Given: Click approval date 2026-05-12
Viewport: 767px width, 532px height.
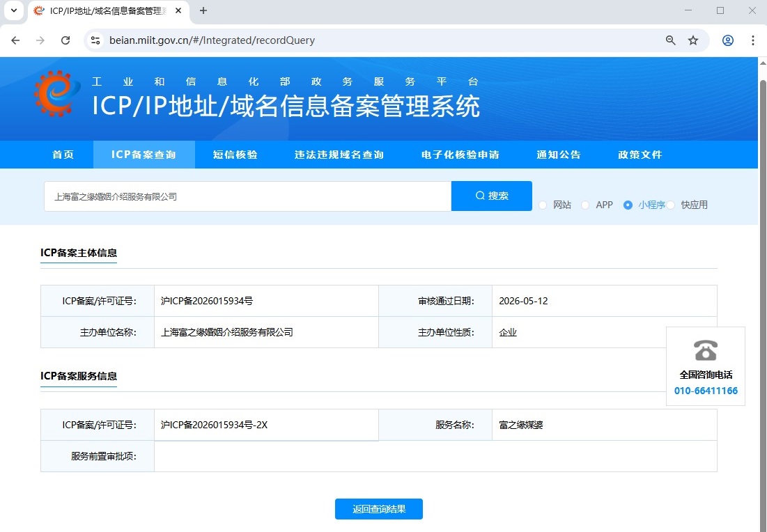Looking at the screenshot, I should (523, 301).
